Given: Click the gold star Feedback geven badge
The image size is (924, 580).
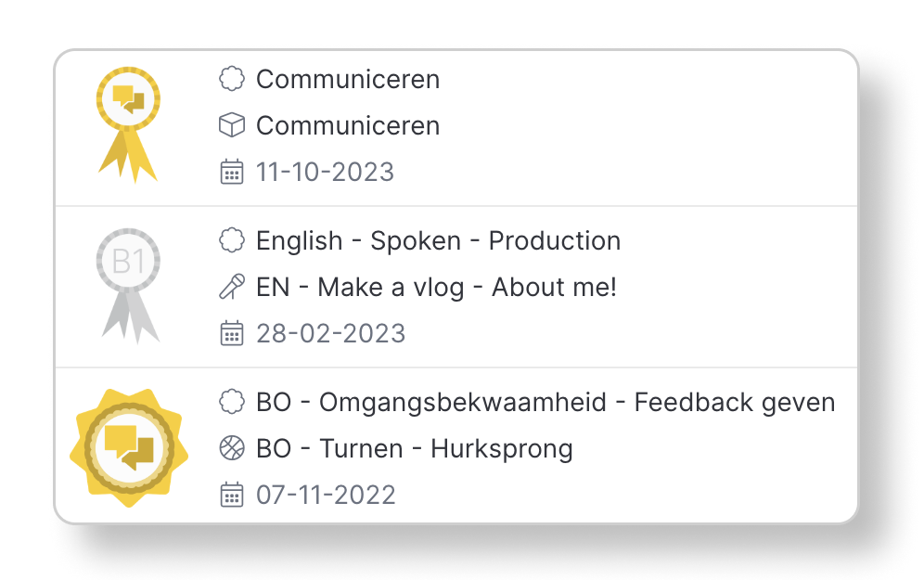Looking at the screenshot, I should click(x=129, y=448).
